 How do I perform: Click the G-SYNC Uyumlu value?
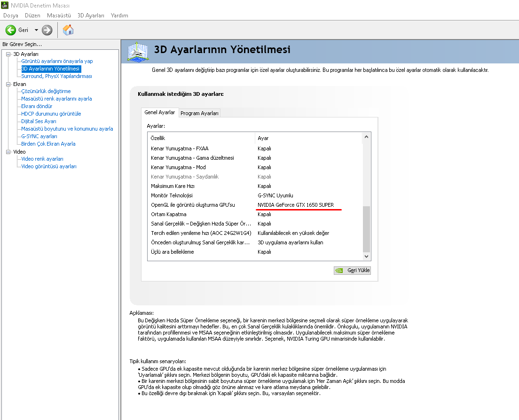click(275, 196)
